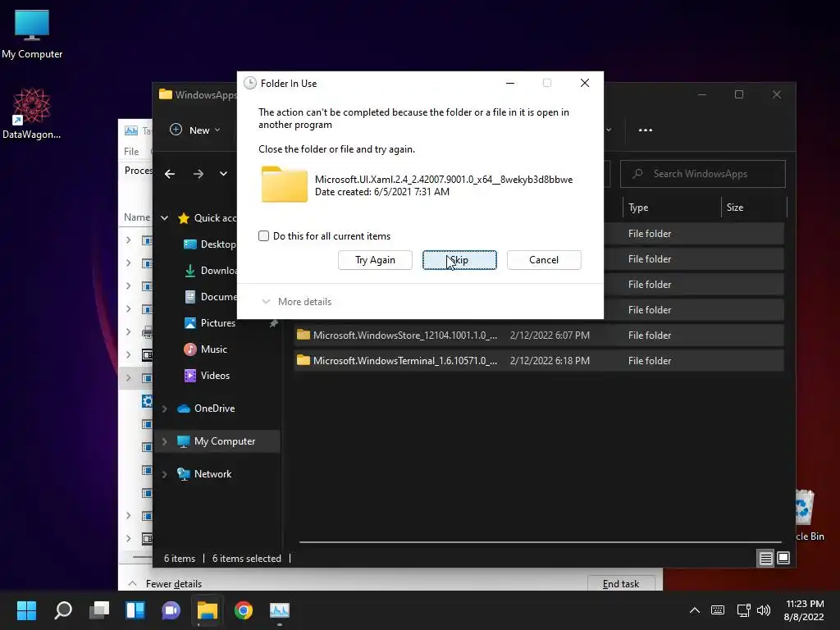Switch to Large icons view layout icon
Screen dimensions: 840x630
[783, 558]
